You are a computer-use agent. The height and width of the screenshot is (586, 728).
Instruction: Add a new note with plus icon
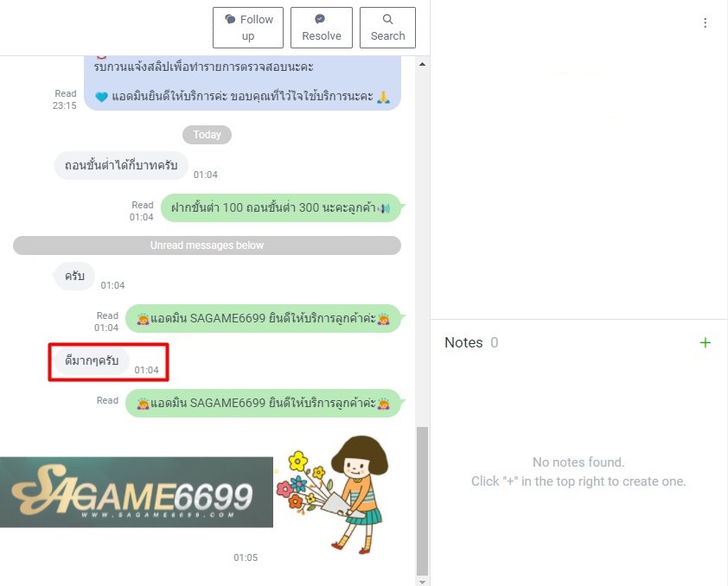[705, 343]
